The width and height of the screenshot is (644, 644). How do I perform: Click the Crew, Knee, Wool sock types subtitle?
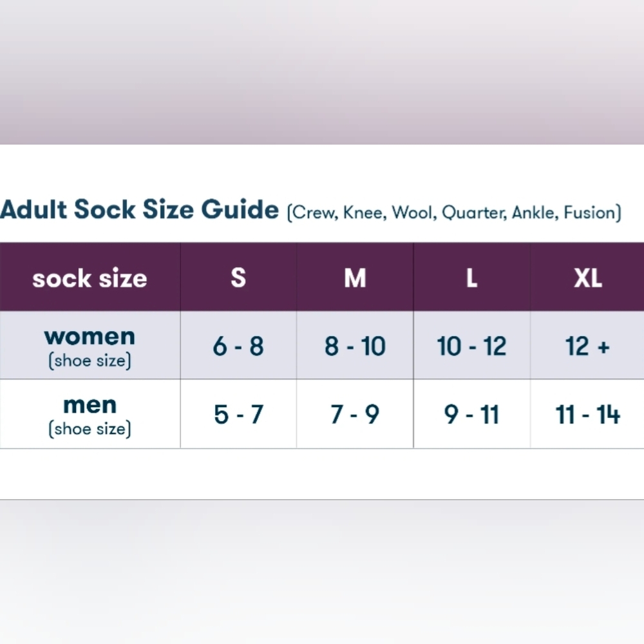[454, 213]
